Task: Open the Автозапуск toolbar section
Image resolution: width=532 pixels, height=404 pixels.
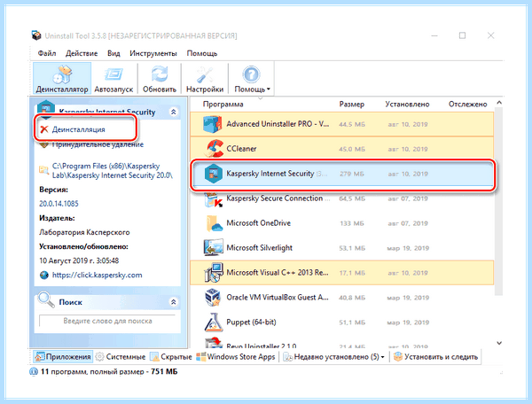Action: point(113,79)
